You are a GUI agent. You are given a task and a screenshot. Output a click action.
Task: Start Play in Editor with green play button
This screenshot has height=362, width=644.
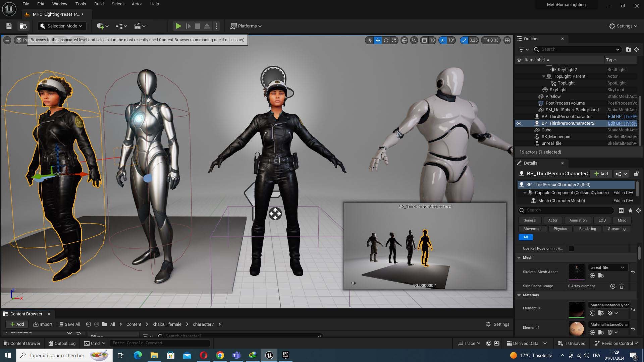178,26
